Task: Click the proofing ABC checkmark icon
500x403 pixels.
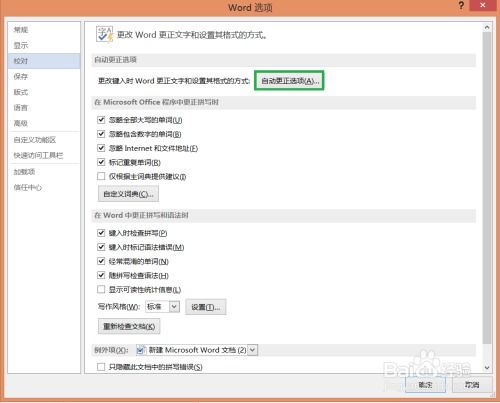Action: 104,34
